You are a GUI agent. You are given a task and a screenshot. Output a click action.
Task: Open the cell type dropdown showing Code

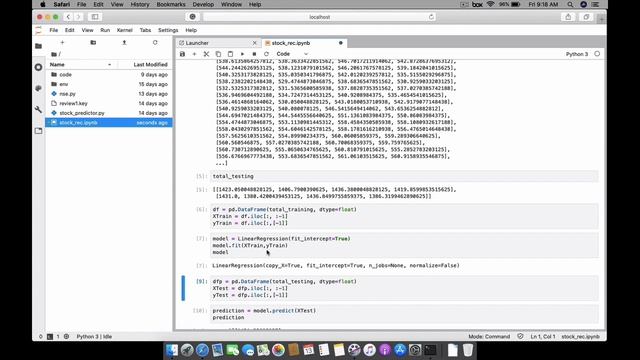click(292, 54)
